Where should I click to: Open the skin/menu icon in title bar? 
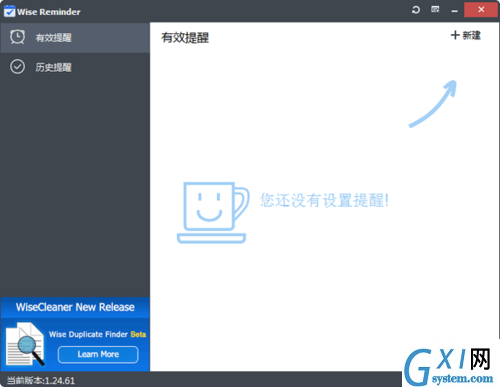(x=435, y=9)
